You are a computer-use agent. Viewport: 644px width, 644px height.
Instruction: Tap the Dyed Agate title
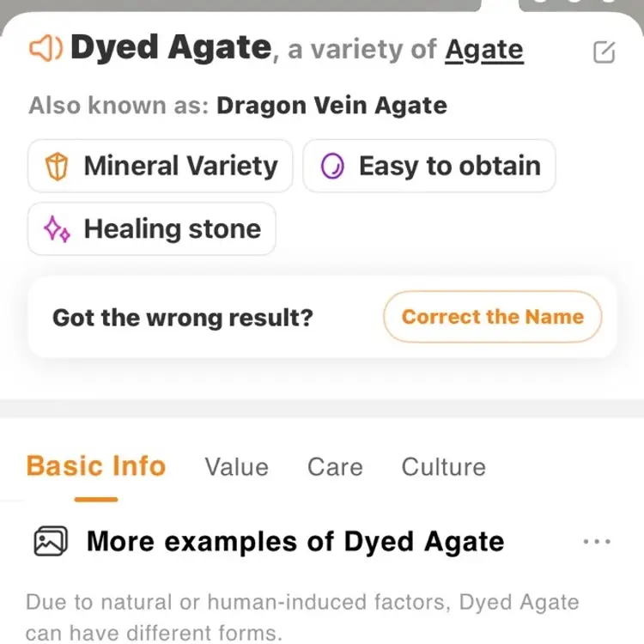point(171,48)
